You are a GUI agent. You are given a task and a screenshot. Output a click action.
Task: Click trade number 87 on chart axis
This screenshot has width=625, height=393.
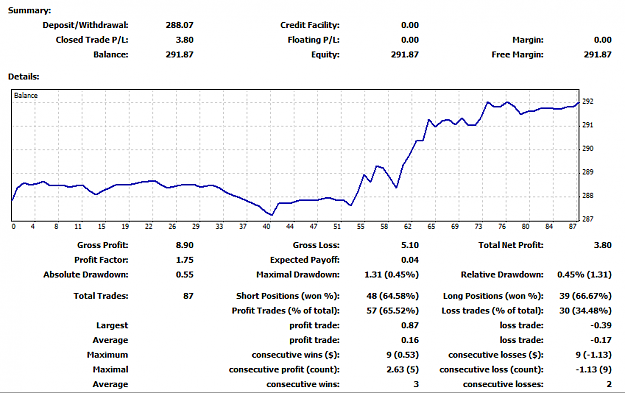572,226
